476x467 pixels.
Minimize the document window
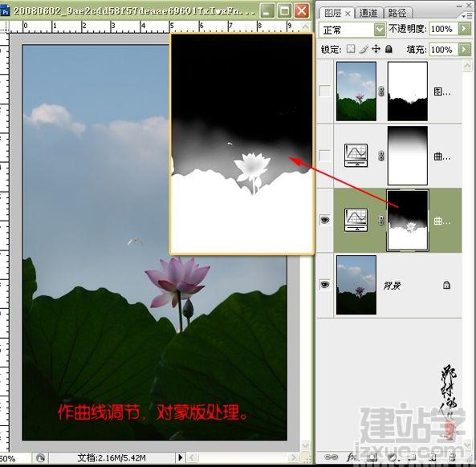coord(267,10)
